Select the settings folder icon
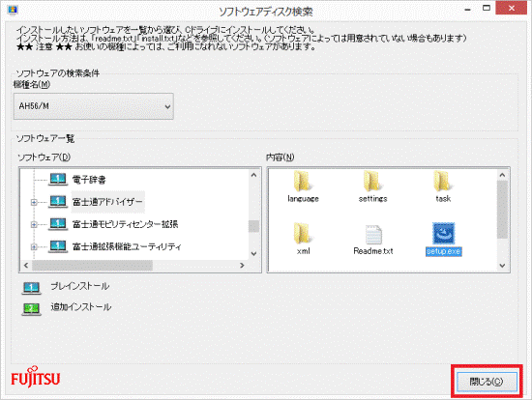 pos(372,182)
